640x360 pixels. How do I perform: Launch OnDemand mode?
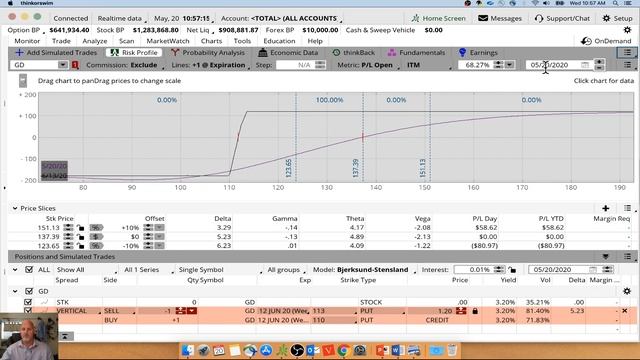coord(606,41)
